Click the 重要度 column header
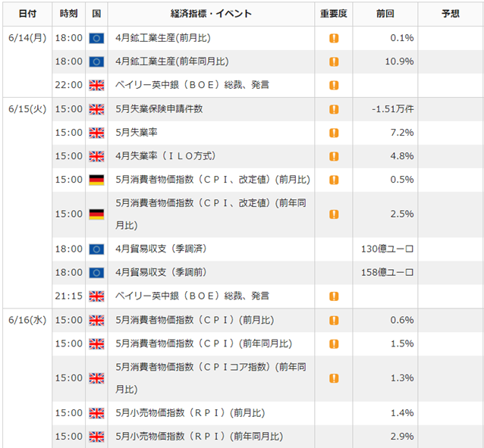The height and width of the screenshot is (448, 484). click(x=334, y=14)
